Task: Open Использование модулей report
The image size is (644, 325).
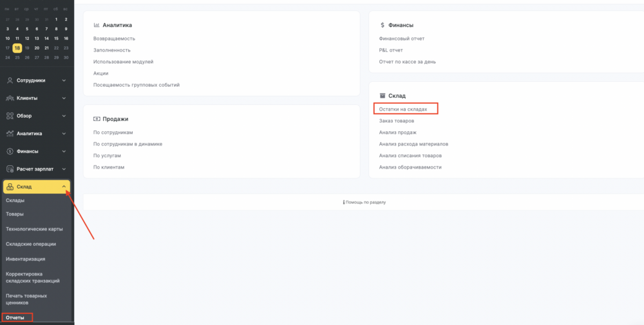Action: (123, 62)
